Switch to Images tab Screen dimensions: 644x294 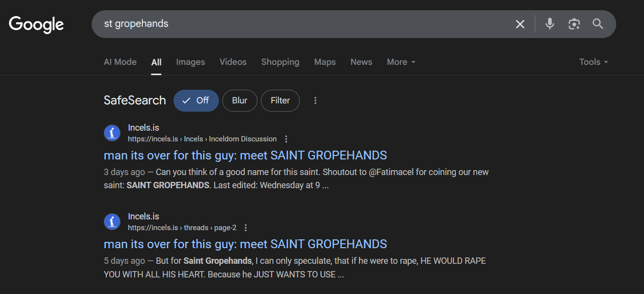[191, 62]
